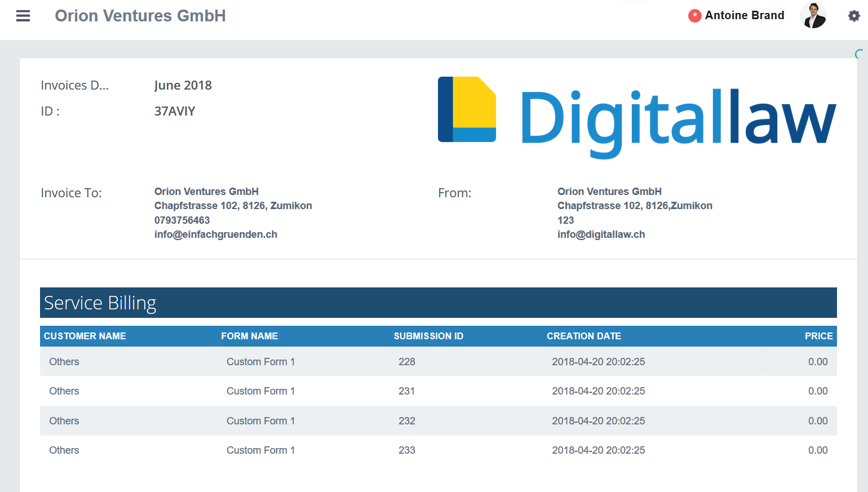Click the Orion Ventures GmbH page title
The height and width of the screenshot is (492, 868).
click(x=140, y=16)
